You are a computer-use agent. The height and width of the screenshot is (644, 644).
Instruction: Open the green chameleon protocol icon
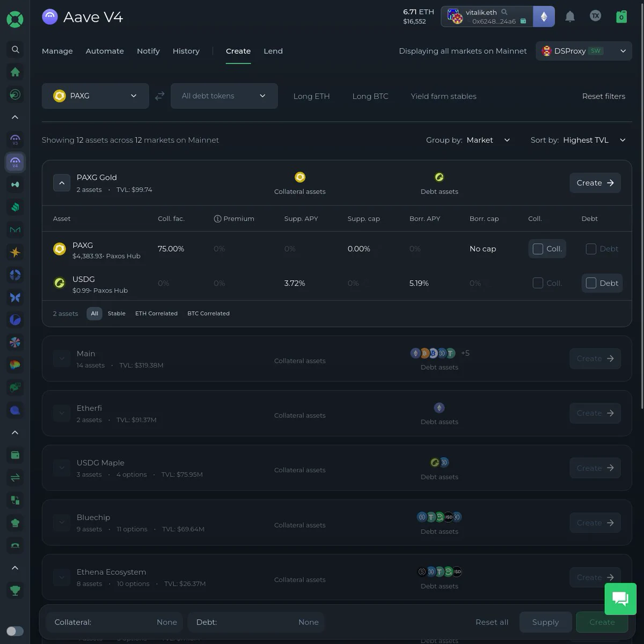click(x=15, y=387)
